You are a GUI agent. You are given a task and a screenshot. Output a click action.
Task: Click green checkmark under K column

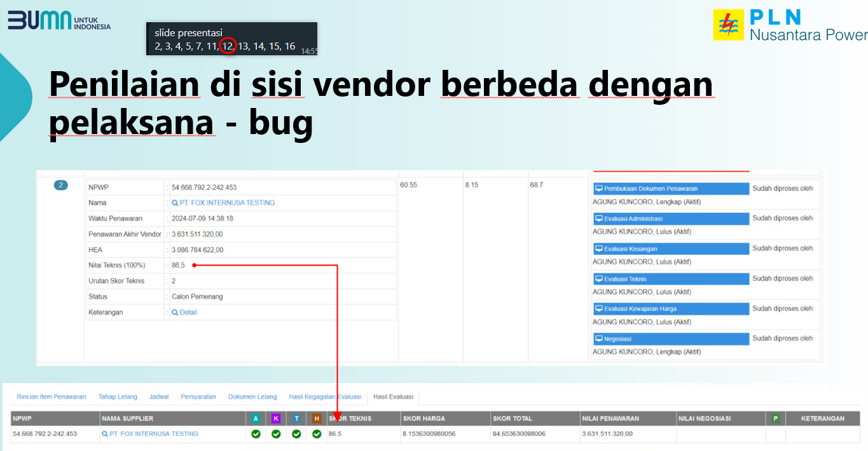pyautogui.click(x=276, y=434)
